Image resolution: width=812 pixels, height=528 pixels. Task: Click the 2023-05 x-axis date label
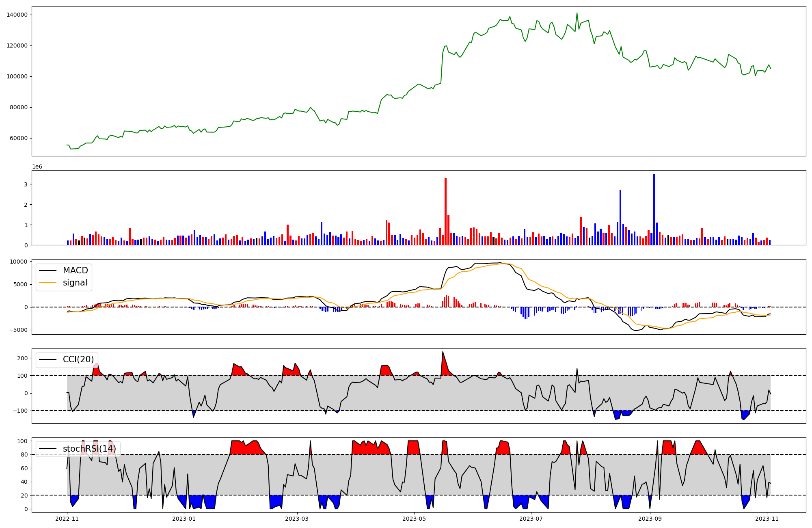pyautogui.click(x=414, y=519)
